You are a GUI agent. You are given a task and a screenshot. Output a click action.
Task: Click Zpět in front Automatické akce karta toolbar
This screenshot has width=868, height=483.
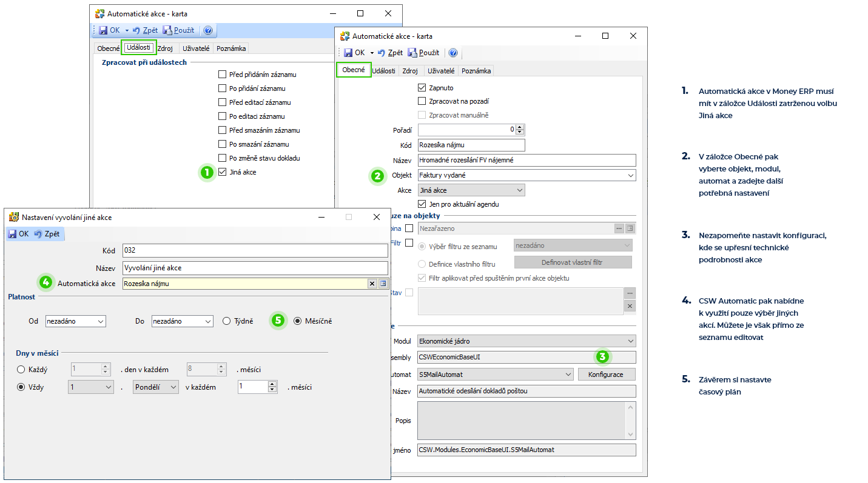390,53
